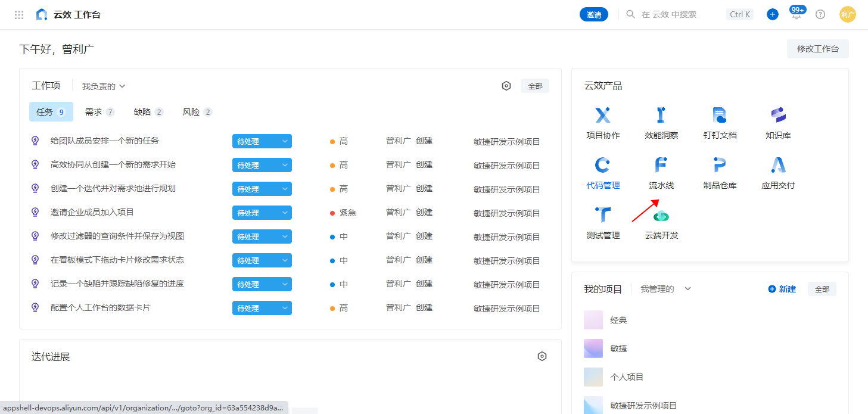Screen dimensions: 868x414
Task: Switch to the 风险 tab
Action: tap(197, 112)
